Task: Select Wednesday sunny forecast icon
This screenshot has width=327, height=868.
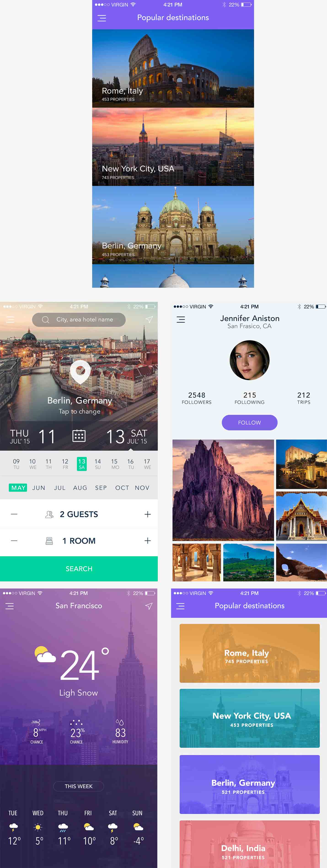Action: coord(38,827)
